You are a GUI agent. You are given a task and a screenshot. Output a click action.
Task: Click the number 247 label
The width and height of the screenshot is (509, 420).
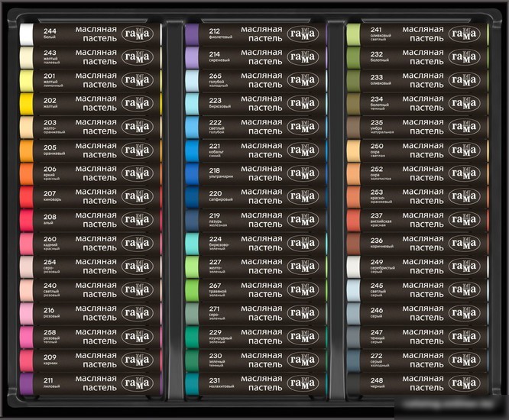(377, 332)
